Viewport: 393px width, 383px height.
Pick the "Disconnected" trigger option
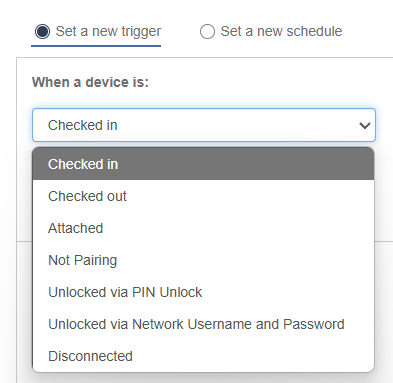point(203,356)
